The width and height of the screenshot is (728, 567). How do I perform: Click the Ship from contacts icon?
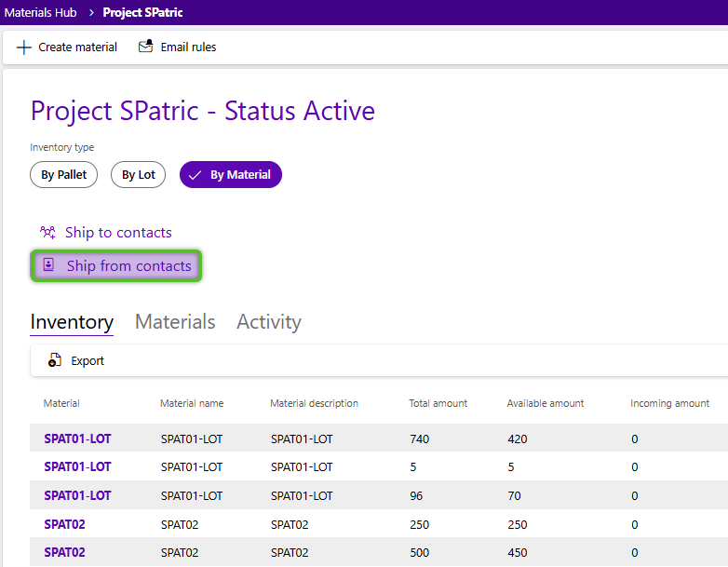[x=49, y=266]
